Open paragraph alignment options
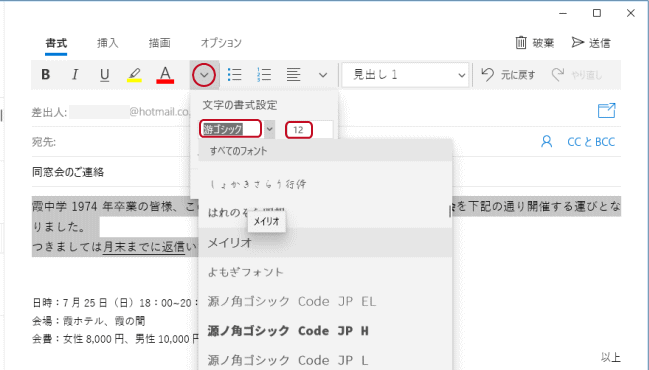This screenshot has height=370, width=649. click(x=293, y=74)
